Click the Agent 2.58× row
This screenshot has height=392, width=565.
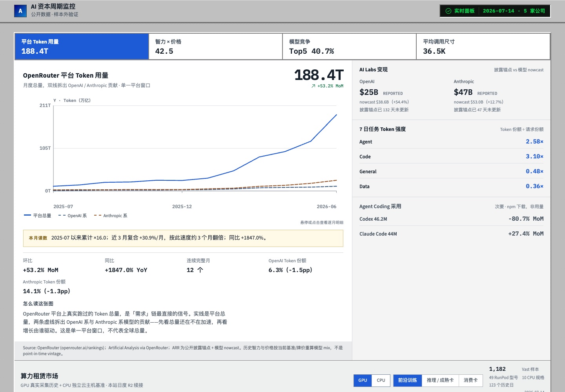pos(451,142)
